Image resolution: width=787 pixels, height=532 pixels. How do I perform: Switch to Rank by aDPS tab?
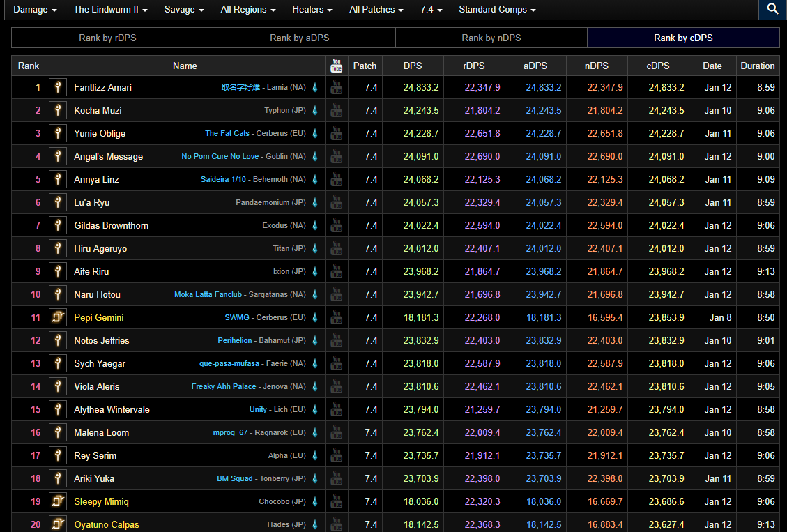click(x=300, y=38)
